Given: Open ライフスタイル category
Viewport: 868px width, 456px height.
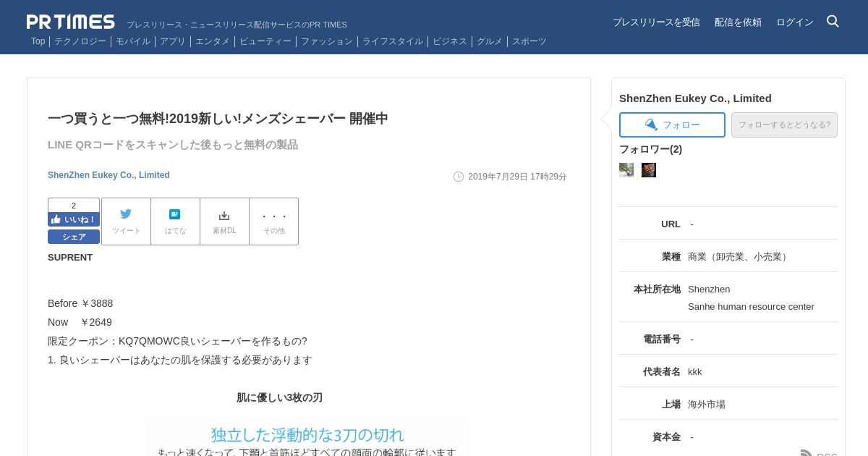Looking at the screenshot, I should [x=393, y=41].
